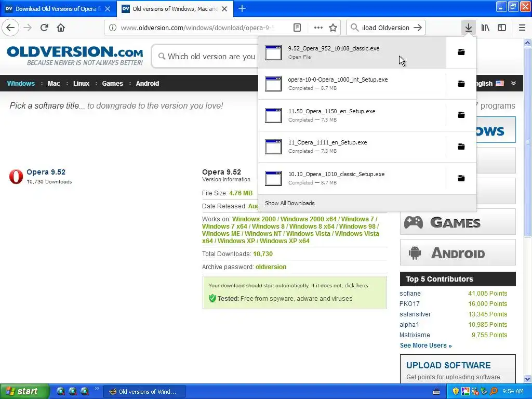Open downloaded file 9.52_Opera_952_10108_classic.exe
The image size is (532, 399).
(x=352, y=52)
